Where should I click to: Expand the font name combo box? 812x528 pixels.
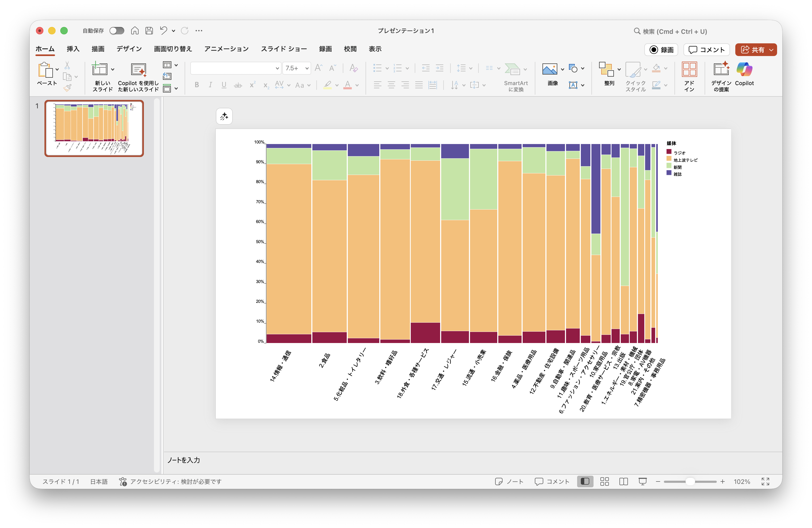coord(277,68)
